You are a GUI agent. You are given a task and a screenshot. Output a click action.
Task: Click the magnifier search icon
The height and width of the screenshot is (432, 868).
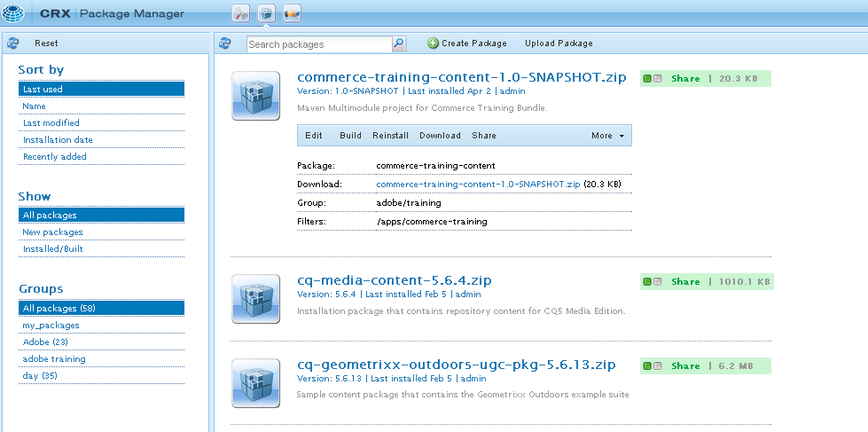(x=399, y=43)
